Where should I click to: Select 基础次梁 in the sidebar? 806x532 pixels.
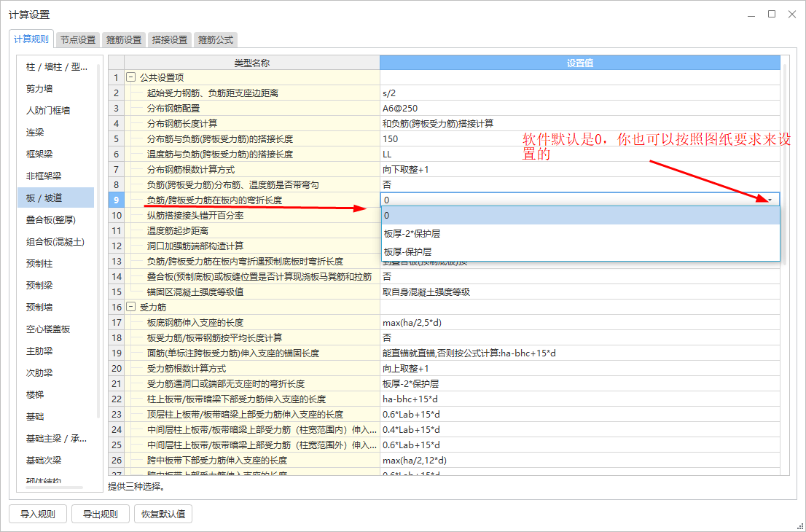click(56, 460)
